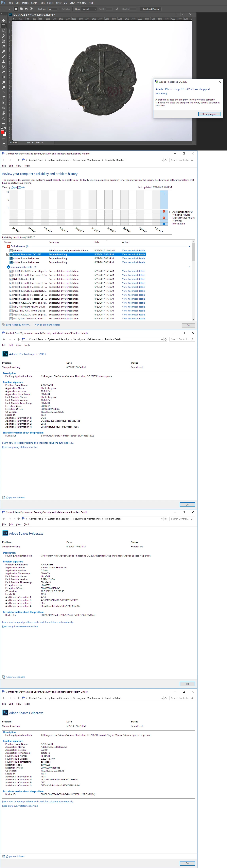Click OK in Reliability Monitor window
This screenshot has width=227, height=868.
click(x=188, y=326)
